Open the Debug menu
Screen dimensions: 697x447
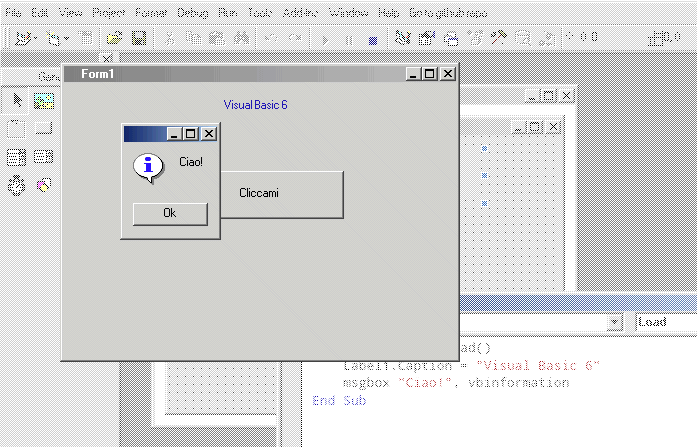192,13
